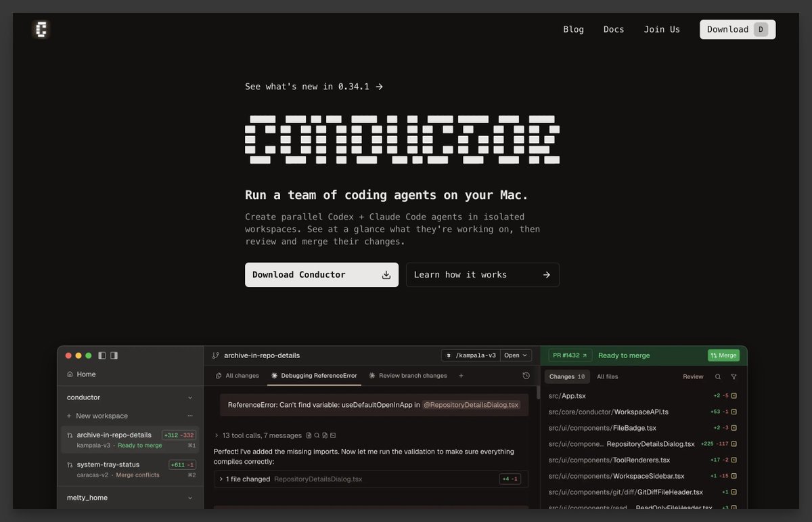The height and width of the screenshot is (522, 812).
Task: Click the search icon after tool calls summary
Action: [x=317, y=435]
